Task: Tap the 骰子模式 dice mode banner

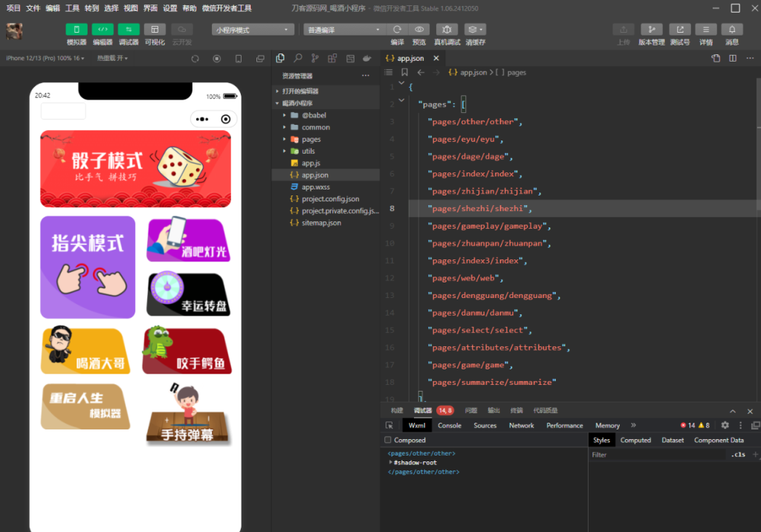Action: pyautogui.click(x=135, y=169)
